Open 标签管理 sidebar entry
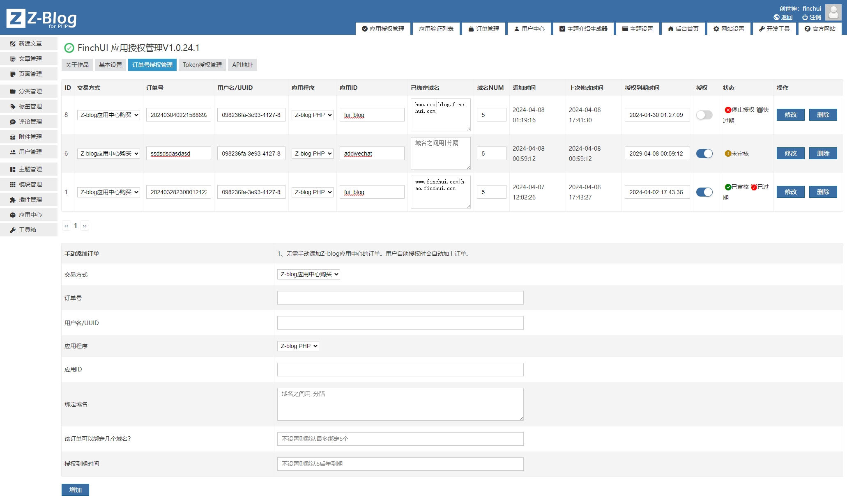The image size is (847, 504). pos(29,106)
